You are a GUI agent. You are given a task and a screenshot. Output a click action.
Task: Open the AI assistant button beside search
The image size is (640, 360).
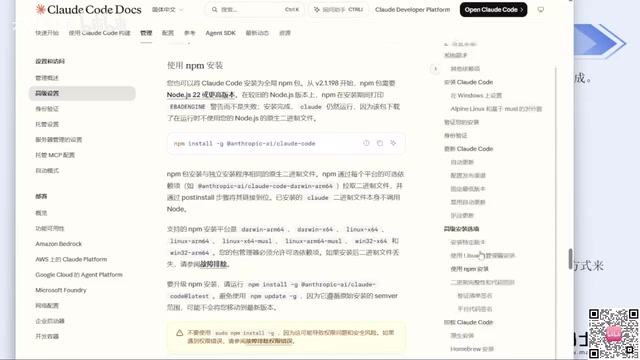[x=338, y=9]
